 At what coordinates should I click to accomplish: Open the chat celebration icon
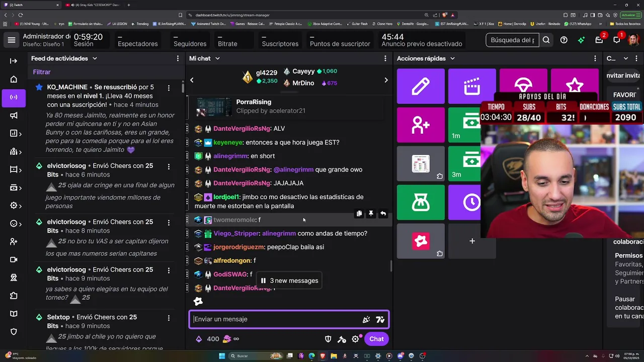pyautogui.click(x=366, y=319)
